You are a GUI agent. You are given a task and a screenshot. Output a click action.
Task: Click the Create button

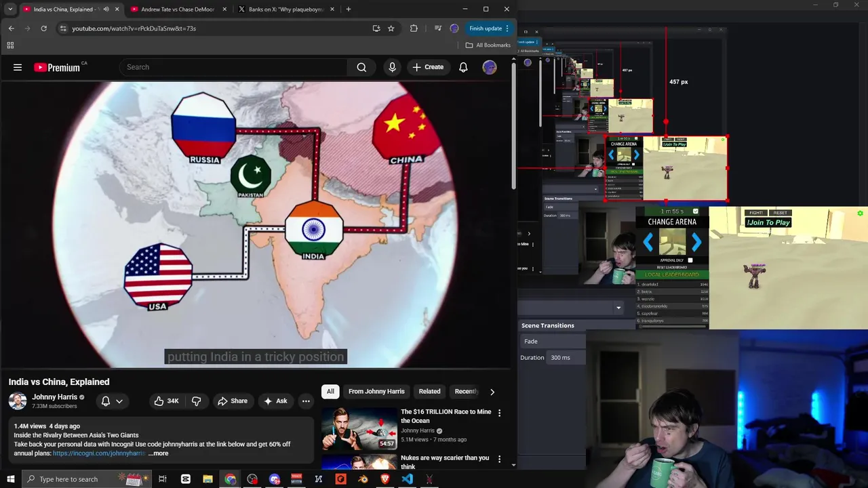(x=428, y=67)
